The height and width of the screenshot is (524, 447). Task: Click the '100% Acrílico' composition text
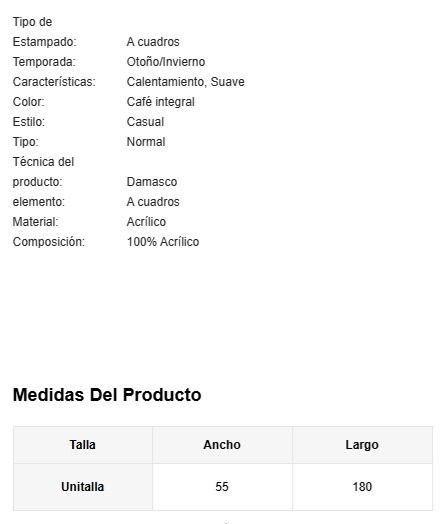coord(163,242)
